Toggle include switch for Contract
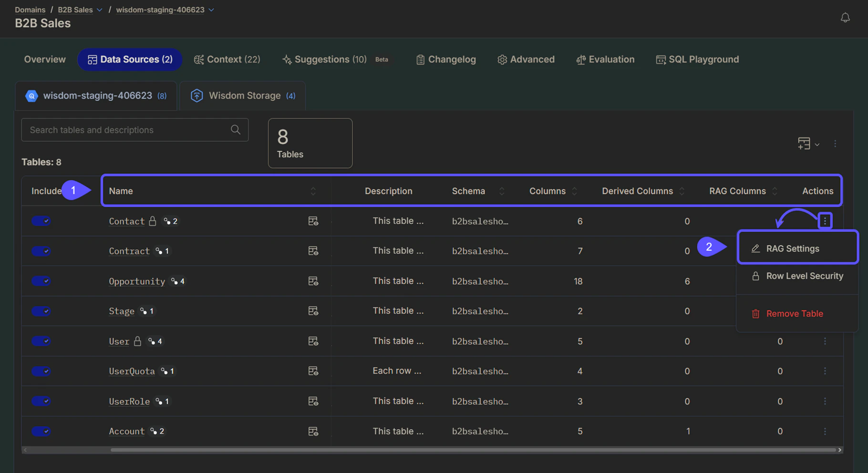 pos(41,251)
